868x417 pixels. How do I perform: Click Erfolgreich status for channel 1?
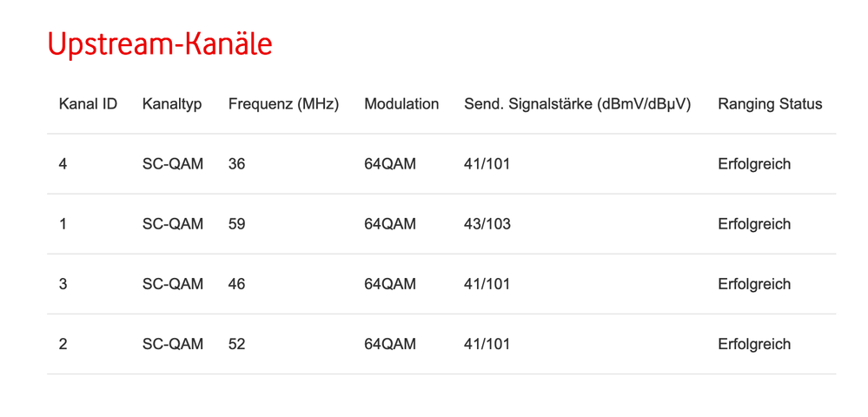pos(754,224)
